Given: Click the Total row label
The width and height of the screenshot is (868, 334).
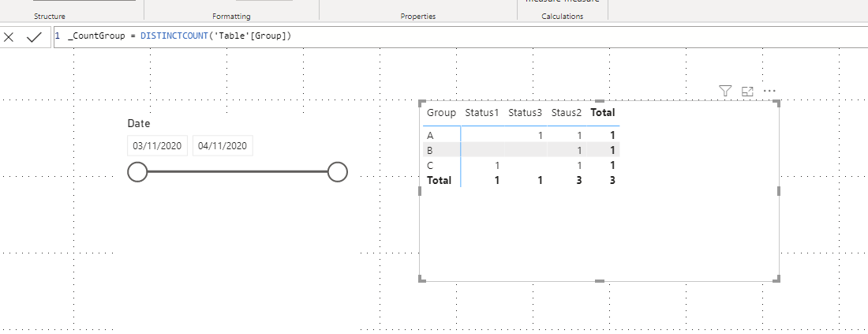Looking at the screenshot, I should [x=439, y=180].
